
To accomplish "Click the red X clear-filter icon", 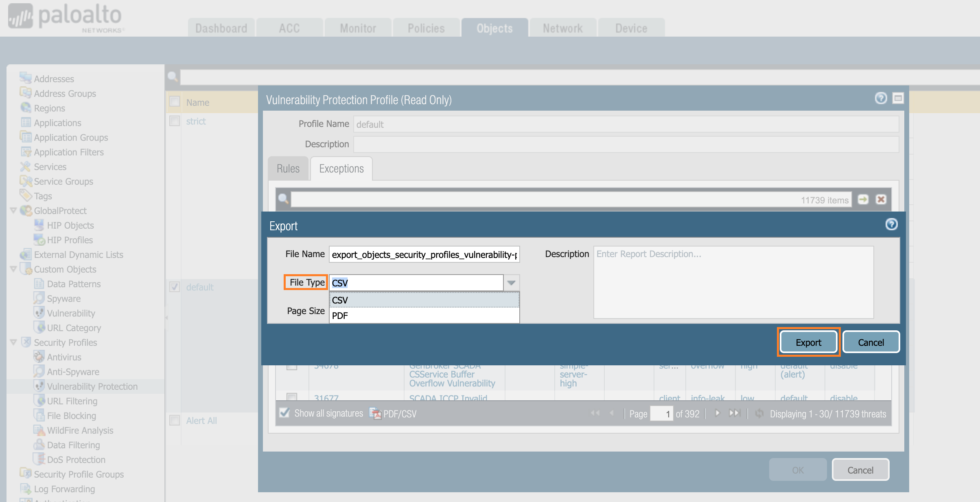I will click(x=881, y=199).
